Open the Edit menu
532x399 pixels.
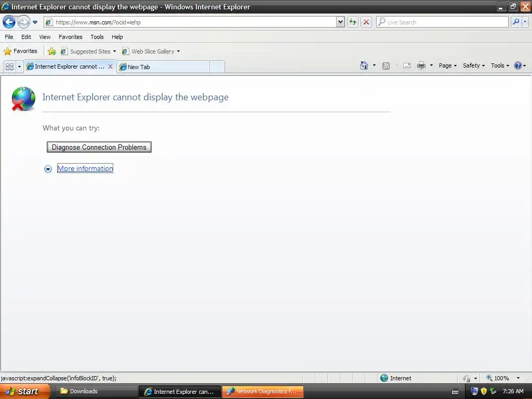[26, 37]
